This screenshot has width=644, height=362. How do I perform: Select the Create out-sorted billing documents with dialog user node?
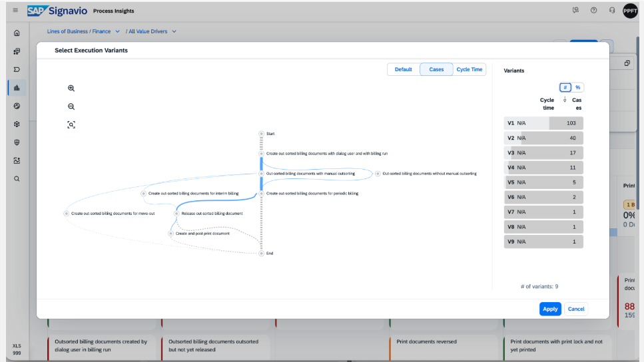coord(261,154)
